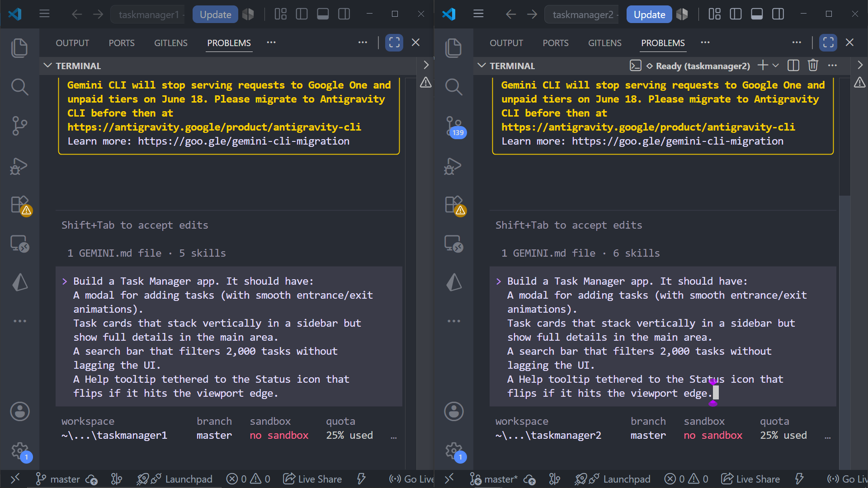This screenshot has width=868, height=488.
Task: Click the warning triangle right of taskmanager1 terminal
Action: point(426,82)
